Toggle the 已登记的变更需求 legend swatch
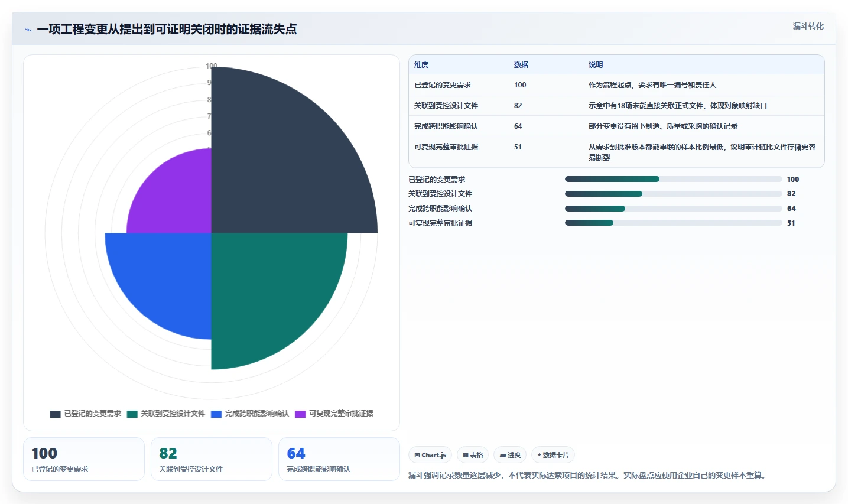 [55, 414]
